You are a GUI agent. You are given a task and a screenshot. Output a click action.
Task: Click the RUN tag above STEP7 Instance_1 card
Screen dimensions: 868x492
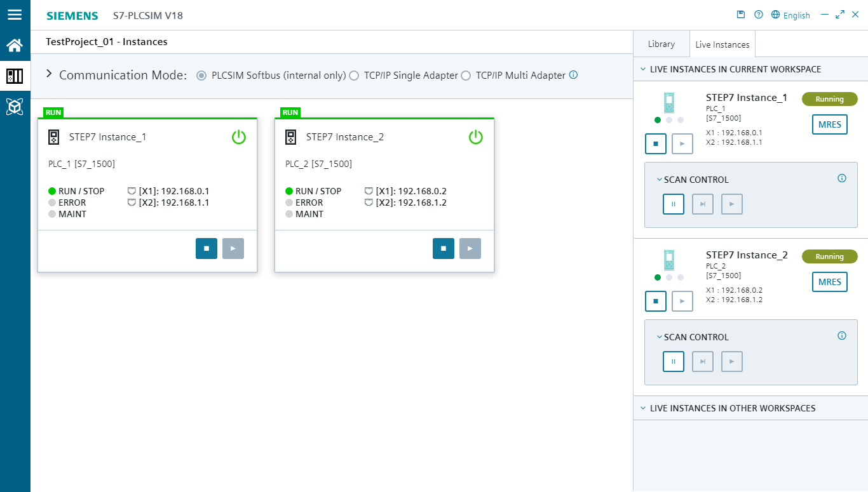point(53,112)
